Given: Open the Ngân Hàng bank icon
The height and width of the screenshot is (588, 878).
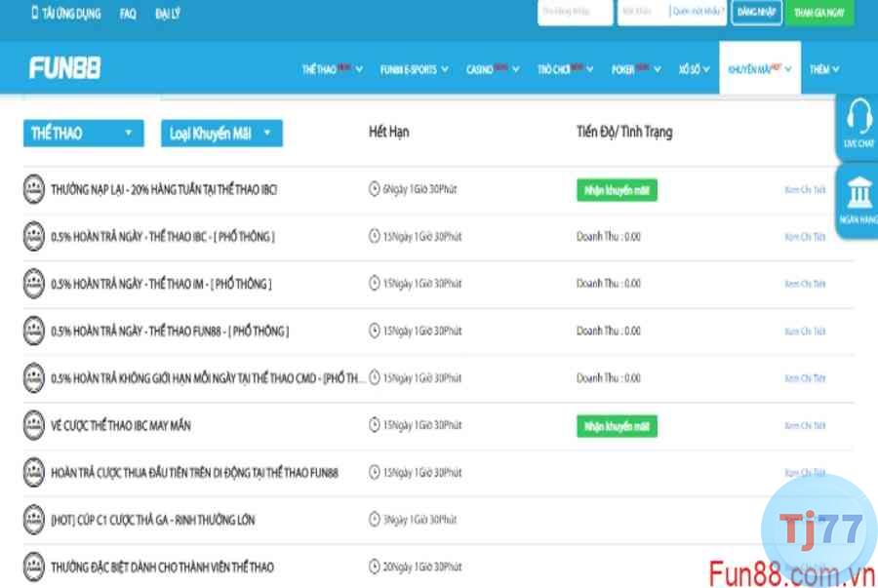Looking at the screenshot, I should pyautogui.click(x=859, y=193).
